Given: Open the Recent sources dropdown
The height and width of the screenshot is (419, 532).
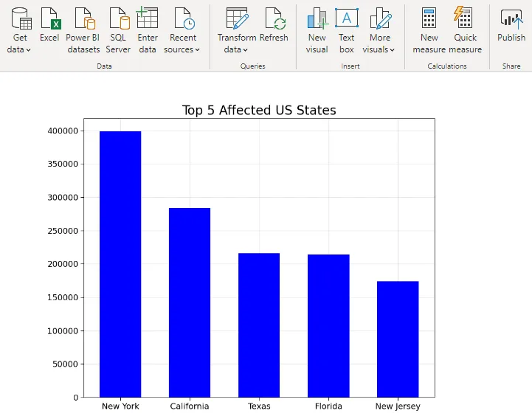Looking at the screenshot, I should click(x=182, y=49).
